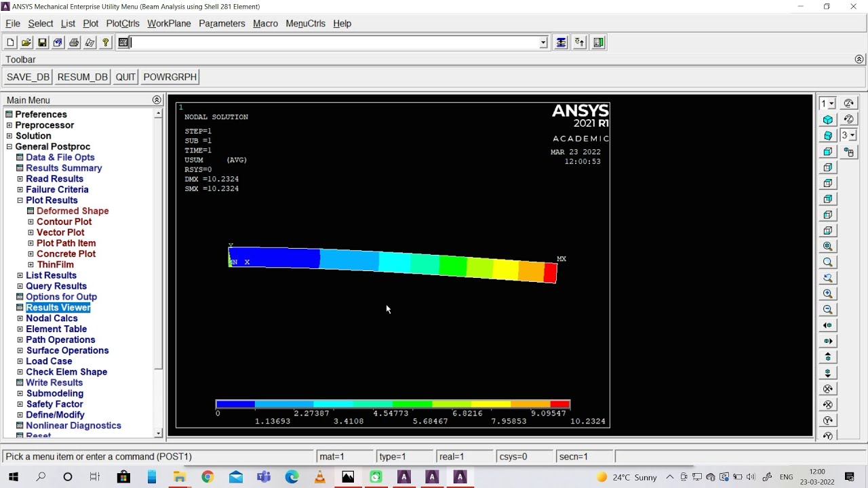Open the Parameters menu

coord(222,23)
